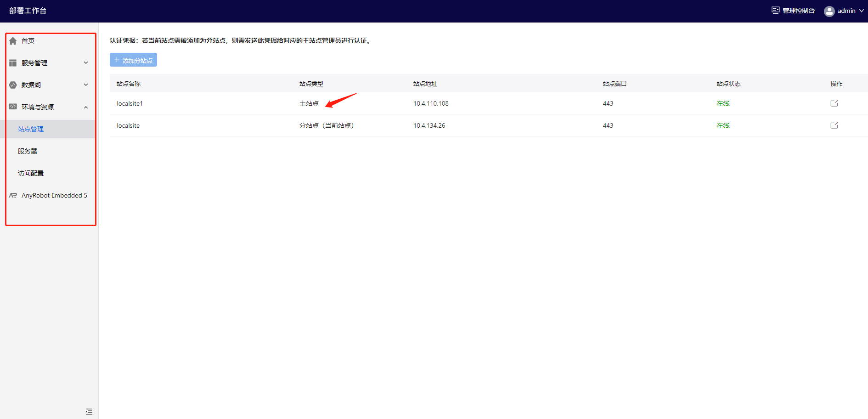
Task: Click the admin username
Action: [x=846, y=11]
